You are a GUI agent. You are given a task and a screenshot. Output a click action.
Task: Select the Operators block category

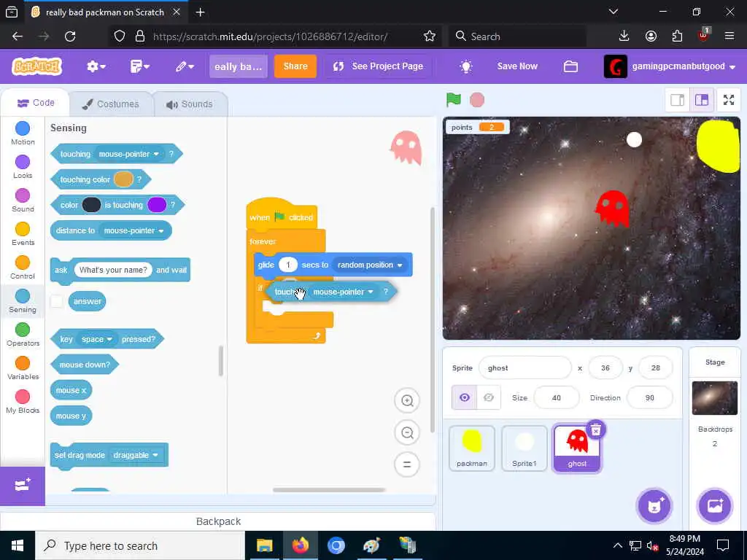click(23, 334)
